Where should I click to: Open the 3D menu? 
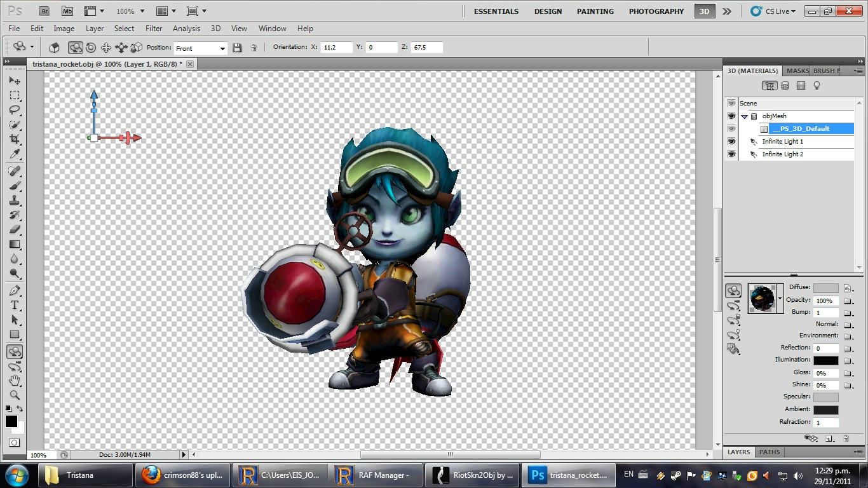tap(216, 29)
